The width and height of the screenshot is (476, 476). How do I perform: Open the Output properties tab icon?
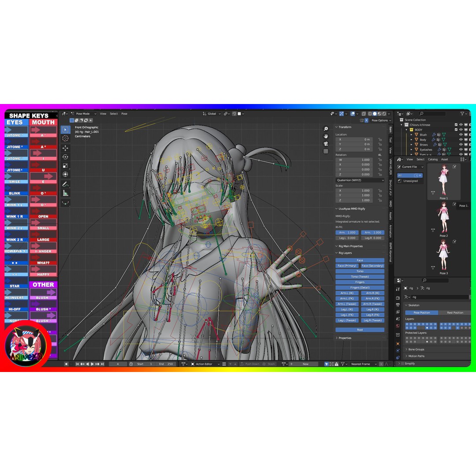(398, 305)
